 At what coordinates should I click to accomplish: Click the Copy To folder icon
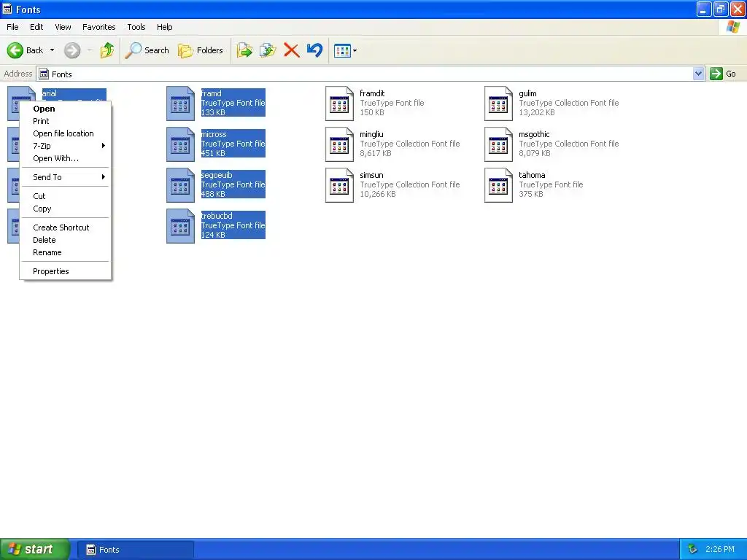[x=268, y=50]
